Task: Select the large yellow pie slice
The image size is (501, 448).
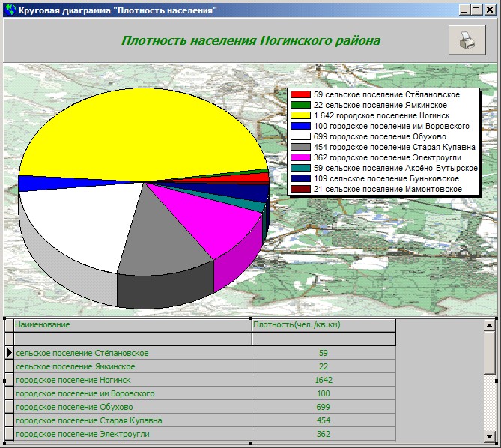Action: (135, 127)
